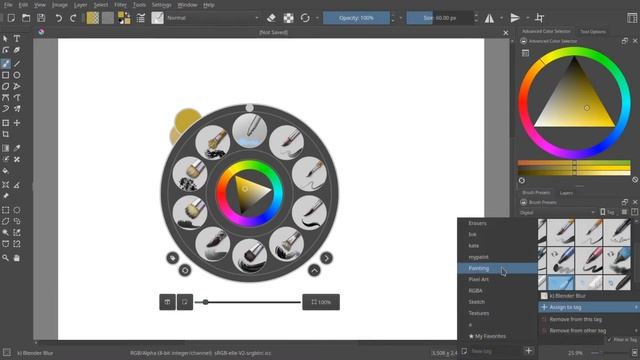The height and width of the screenshot is (360, 640).
Task: Save the document with floppy icon
Action: [41, 18]
